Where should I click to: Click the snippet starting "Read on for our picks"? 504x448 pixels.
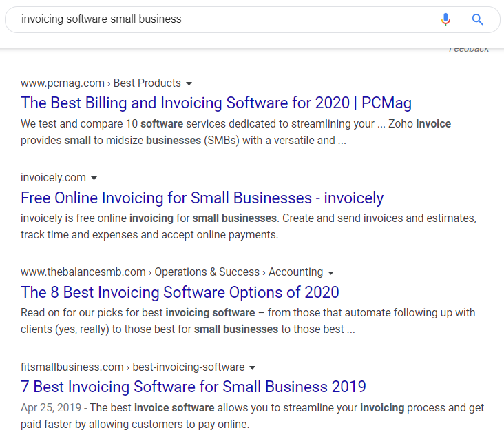click(x=248, y=320)
